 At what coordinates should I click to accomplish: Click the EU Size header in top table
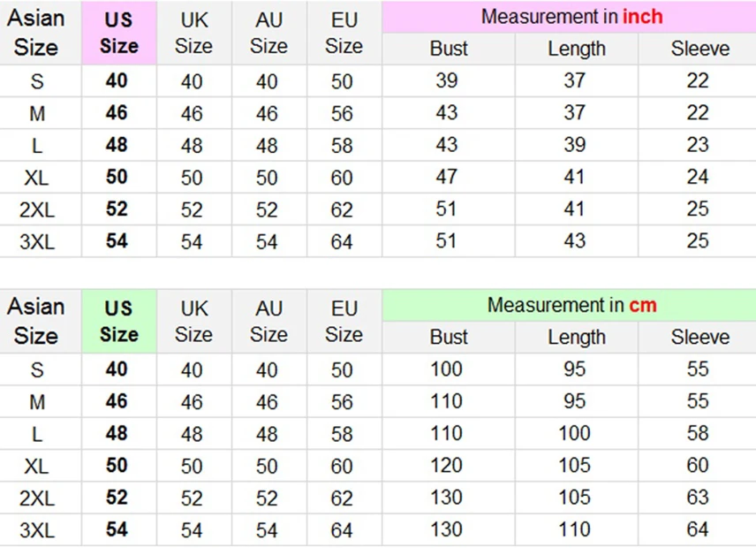coord(344,33)
